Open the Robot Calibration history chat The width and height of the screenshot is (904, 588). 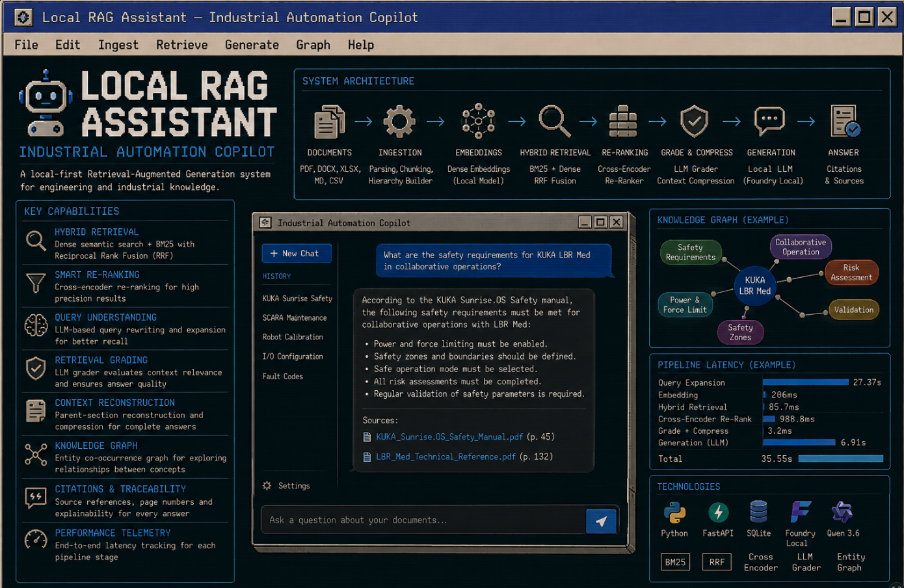tap(293, 337)
